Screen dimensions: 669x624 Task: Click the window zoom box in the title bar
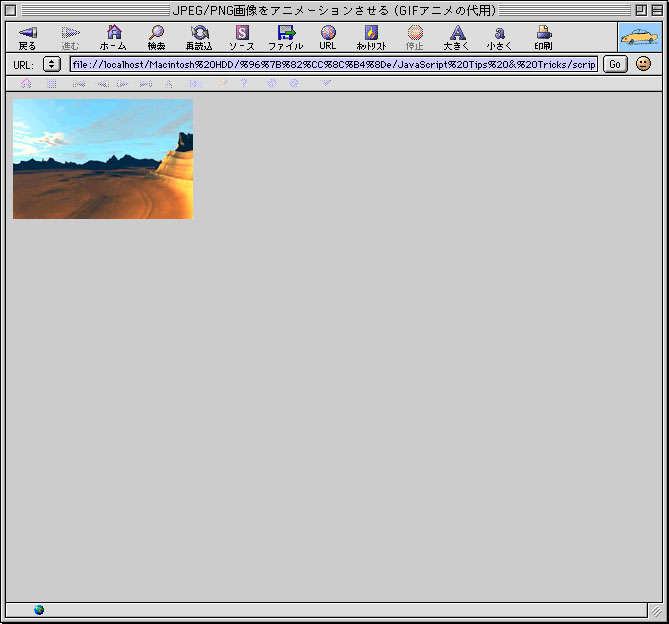point(641,10)
